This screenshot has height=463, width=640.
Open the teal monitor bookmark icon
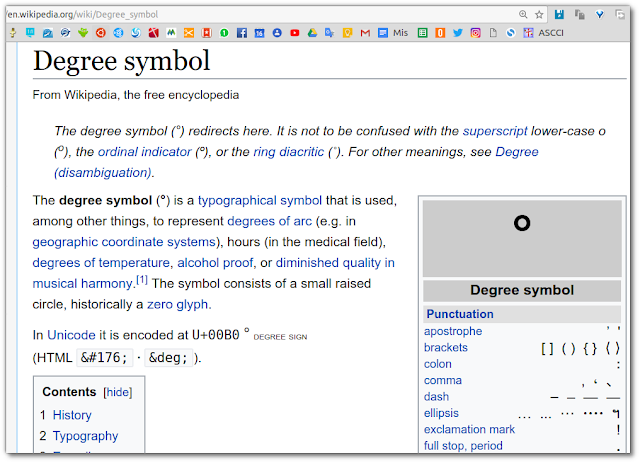tap(30, 33)
